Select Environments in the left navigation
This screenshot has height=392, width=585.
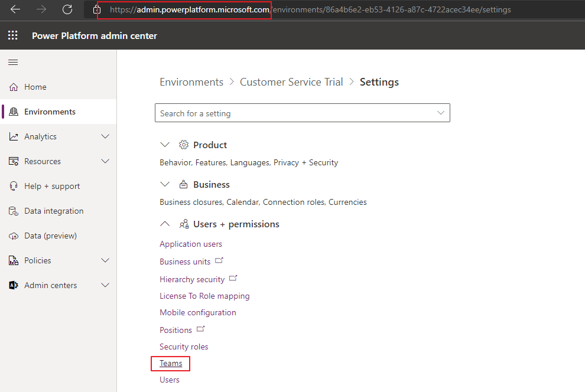click(50, 112)
